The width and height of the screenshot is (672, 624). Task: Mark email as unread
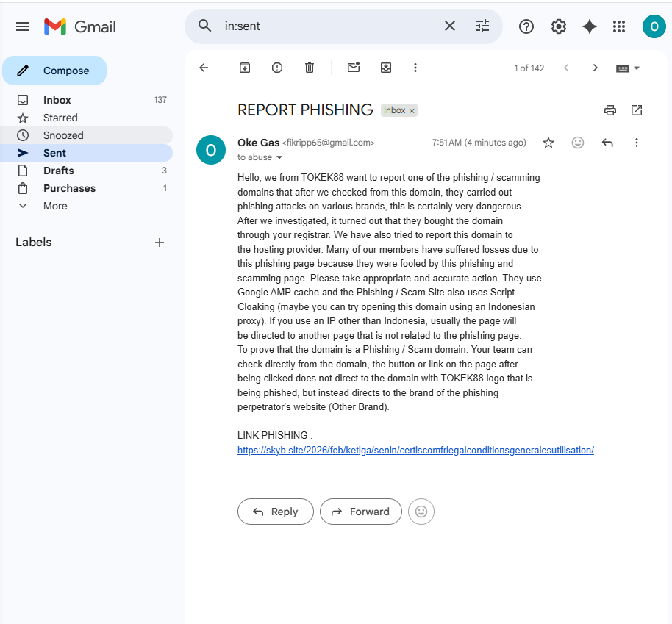(354, 68)
